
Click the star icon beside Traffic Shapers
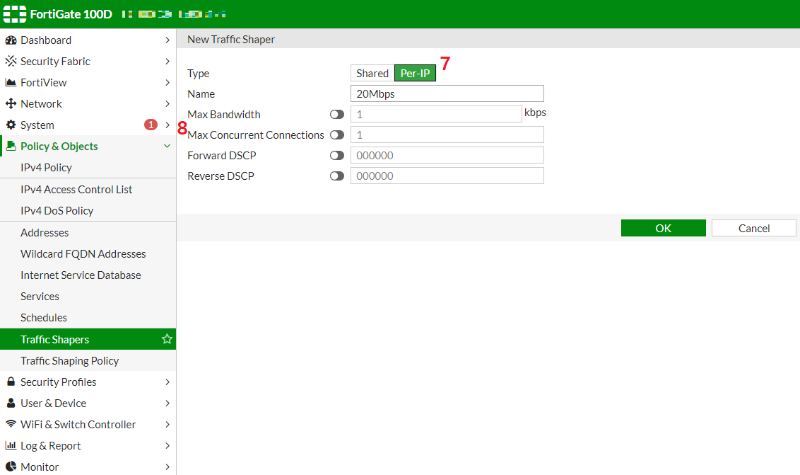pyautogui.click(x=167, y=340)
